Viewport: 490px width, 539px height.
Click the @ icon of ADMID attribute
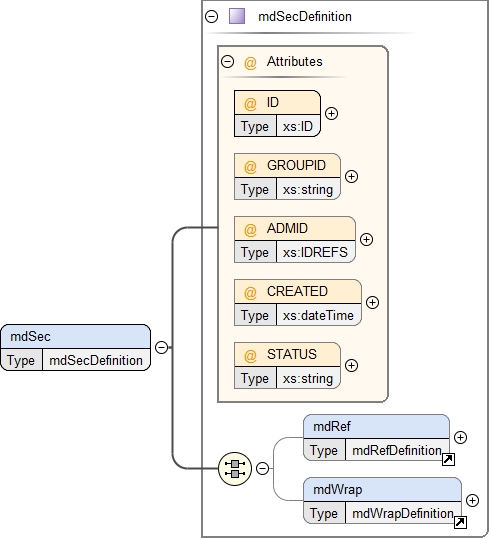click(250, 229)
